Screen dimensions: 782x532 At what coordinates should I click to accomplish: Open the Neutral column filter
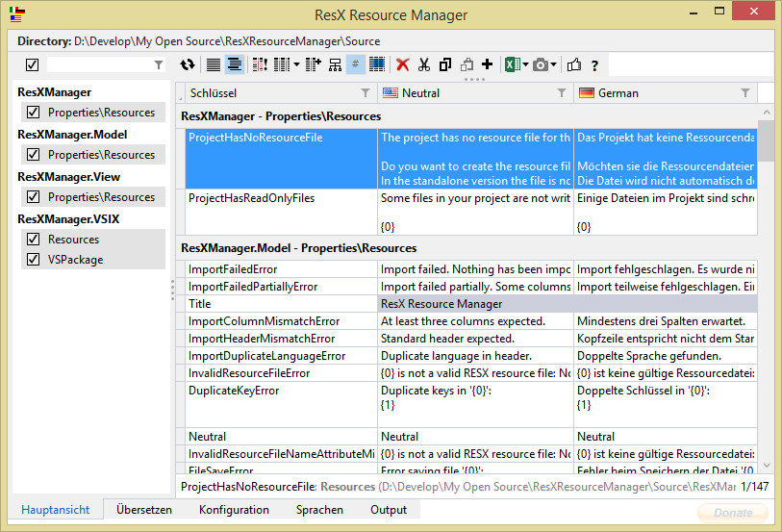point(562,92)
